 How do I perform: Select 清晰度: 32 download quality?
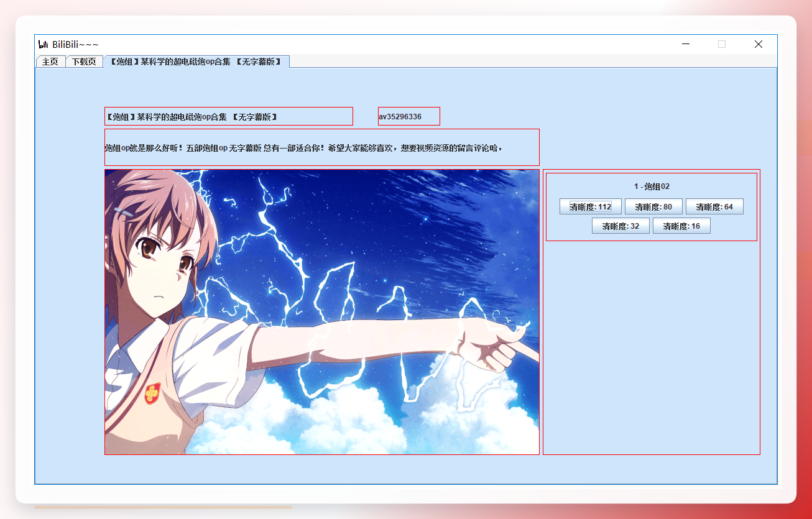click(x=621, y=226)
